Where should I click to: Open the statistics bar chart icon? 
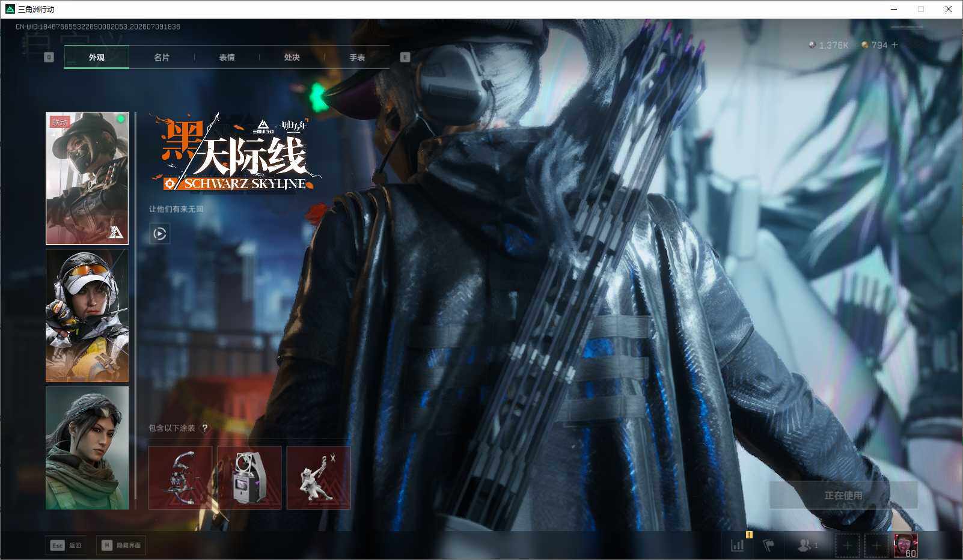pos(738,545)
